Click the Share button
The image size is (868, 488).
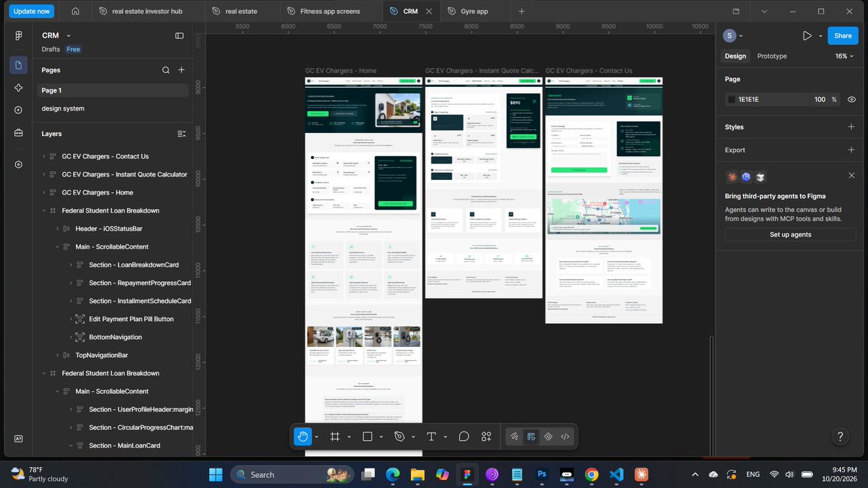tap(843, 35)
